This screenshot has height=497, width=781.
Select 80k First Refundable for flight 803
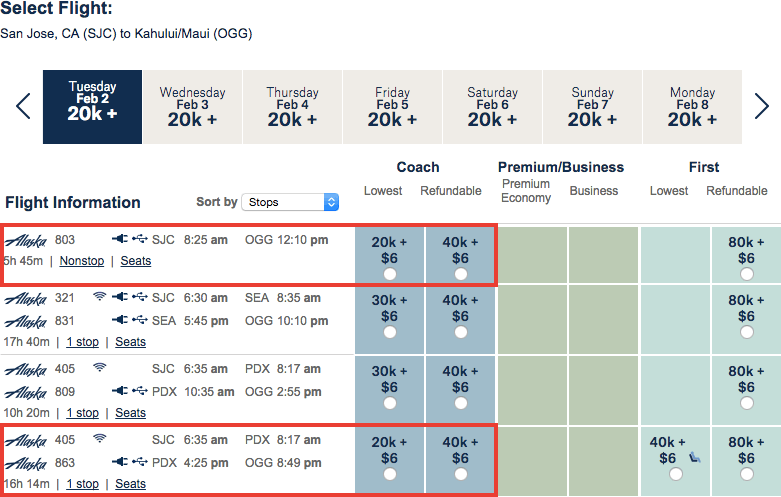click(746, 274)
